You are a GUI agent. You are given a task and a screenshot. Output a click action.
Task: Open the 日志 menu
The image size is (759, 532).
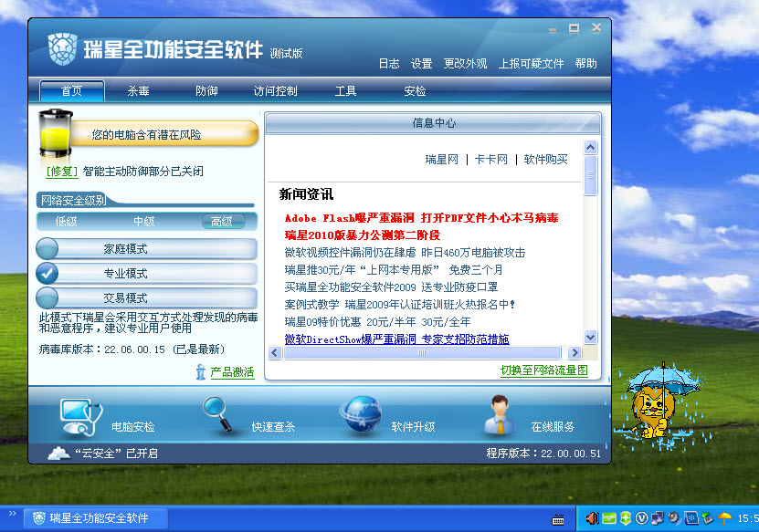(389, 63)
